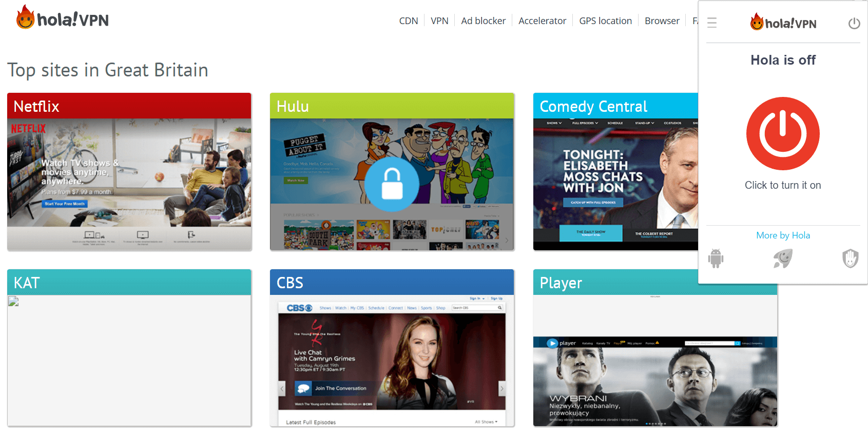Open the CBS site thumbnail
The height and width of the screenshot is (439, 868).
[392, 361]
